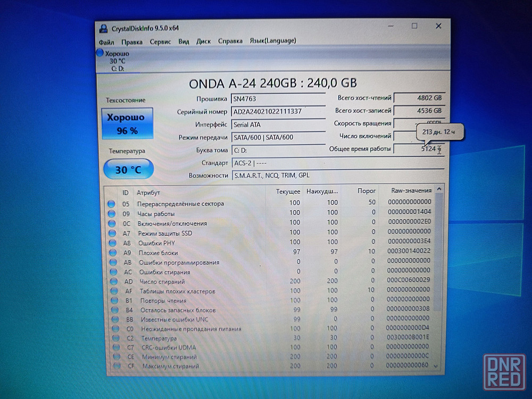
Task: Click the 30 °C temperature button
Action: (x=128, y=169)
